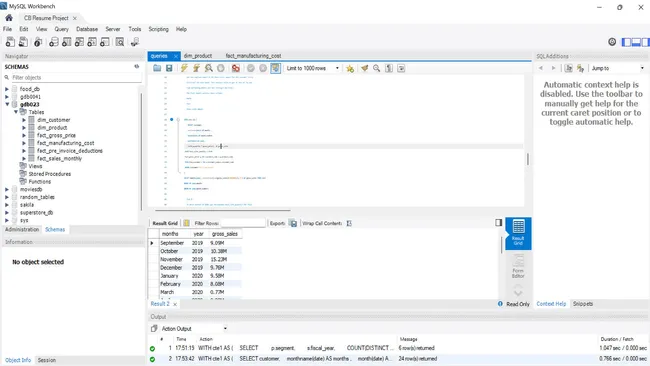Open find panel magnifier icon
The height and width of the screenshot is (366, 650).
click(376, 68)
